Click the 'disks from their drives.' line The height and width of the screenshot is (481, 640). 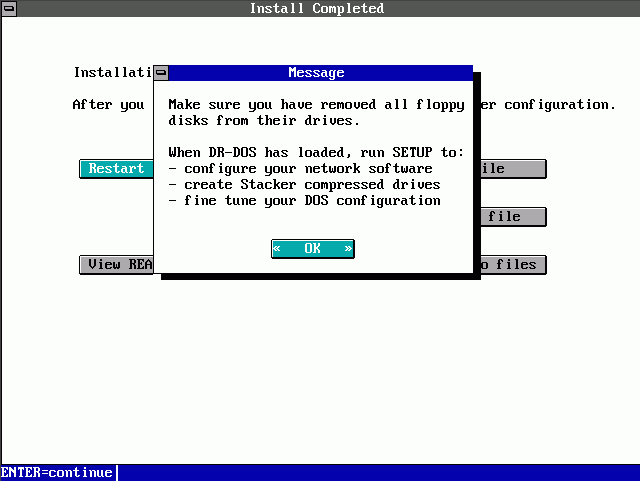(x=264, y=121)
